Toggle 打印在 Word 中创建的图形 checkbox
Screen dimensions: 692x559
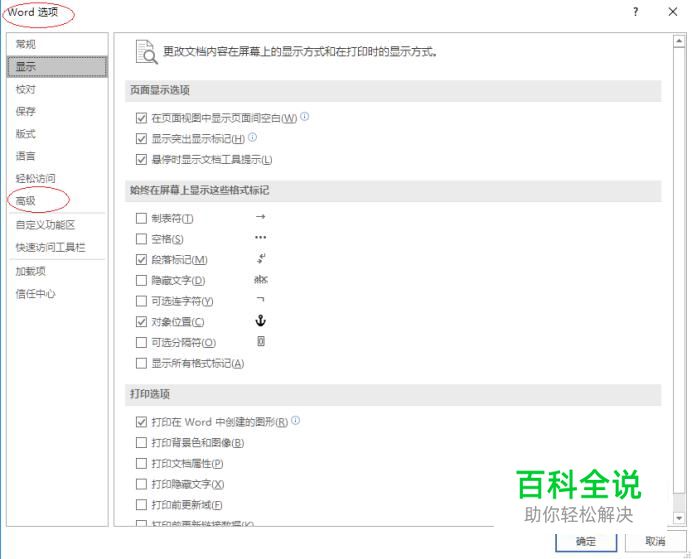pyautogui.click(x=141, y=422)
